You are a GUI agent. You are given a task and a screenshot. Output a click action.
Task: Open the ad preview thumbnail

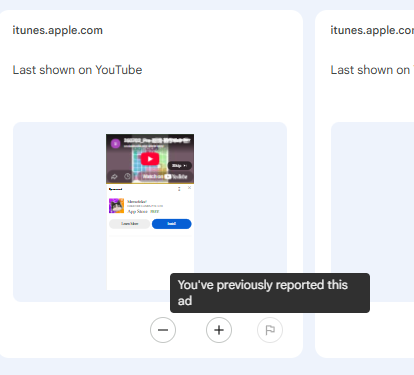click(150, 212)
